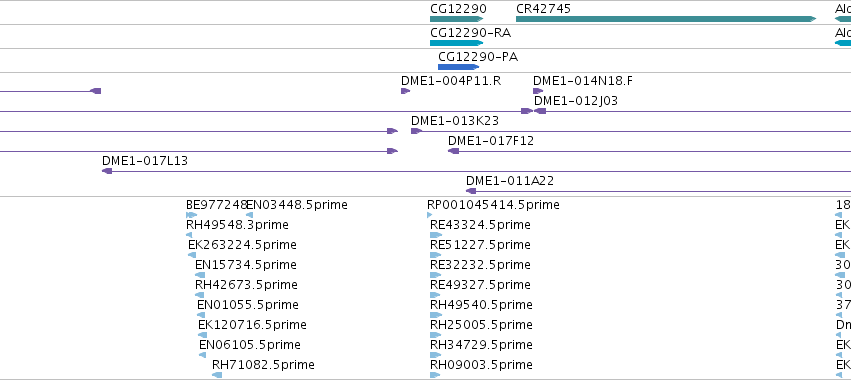Click the DME1-012J03 clone label
The height and width of the screenshot is (380, 851).
(x=576, y=100)
